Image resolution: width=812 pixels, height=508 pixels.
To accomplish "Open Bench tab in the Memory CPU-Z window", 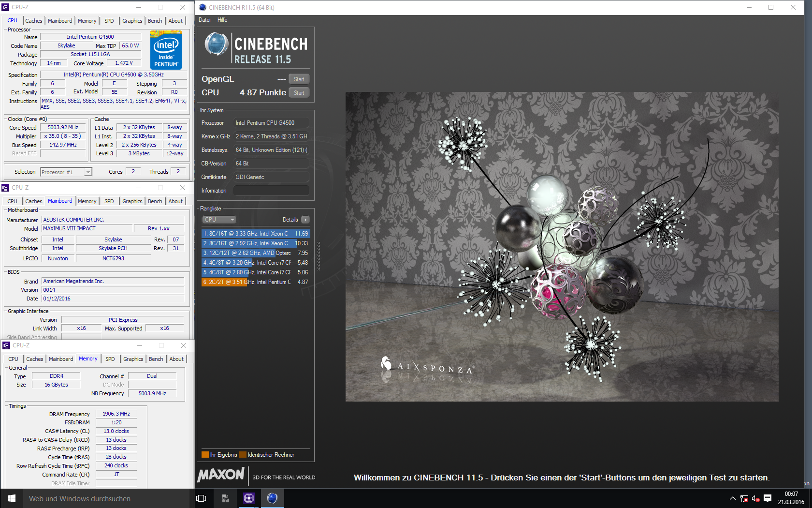I will point(156,359).
